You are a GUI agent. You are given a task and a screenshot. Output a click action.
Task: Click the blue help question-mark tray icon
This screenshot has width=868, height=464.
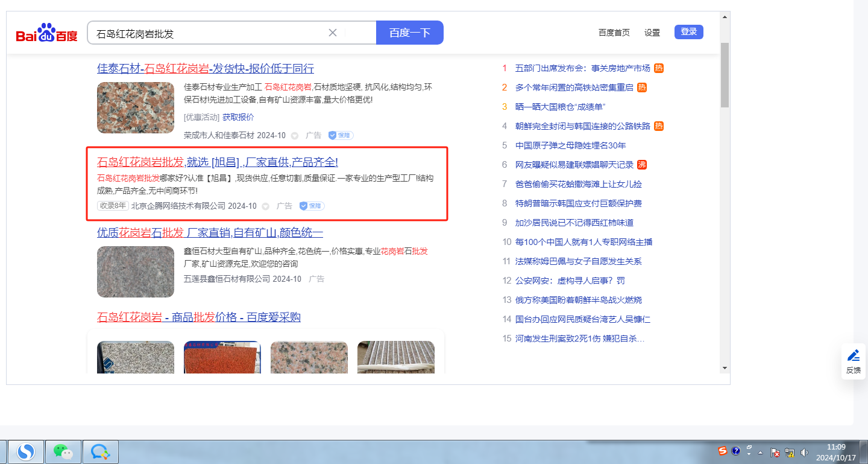tap(735, 451)
